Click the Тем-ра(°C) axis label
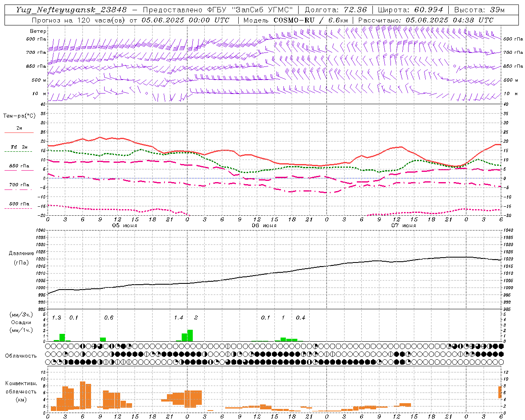The image size is (525, 420). tap(19, 116)
